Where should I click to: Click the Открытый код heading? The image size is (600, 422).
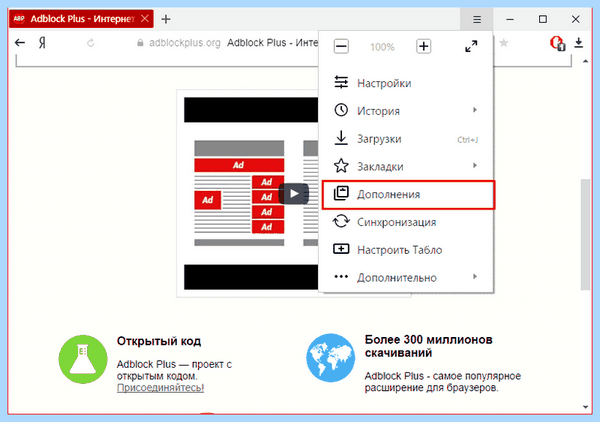[x=159, y=341]
